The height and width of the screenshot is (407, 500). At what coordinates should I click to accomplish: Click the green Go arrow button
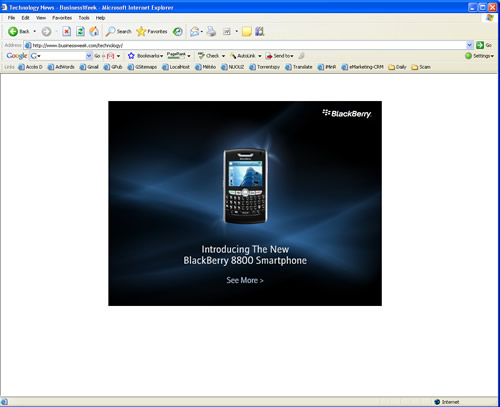484,45
